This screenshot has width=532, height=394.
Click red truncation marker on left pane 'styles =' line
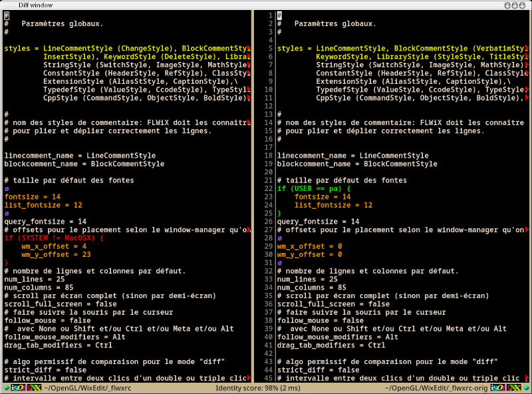click(249, 49)
